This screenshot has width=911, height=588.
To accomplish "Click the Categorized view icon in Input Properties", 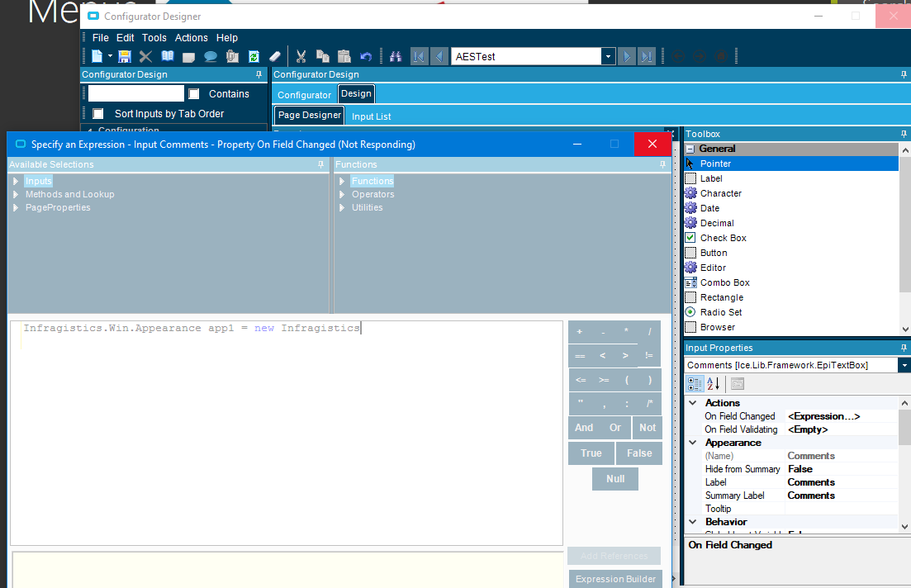I will tap(695, 383).
